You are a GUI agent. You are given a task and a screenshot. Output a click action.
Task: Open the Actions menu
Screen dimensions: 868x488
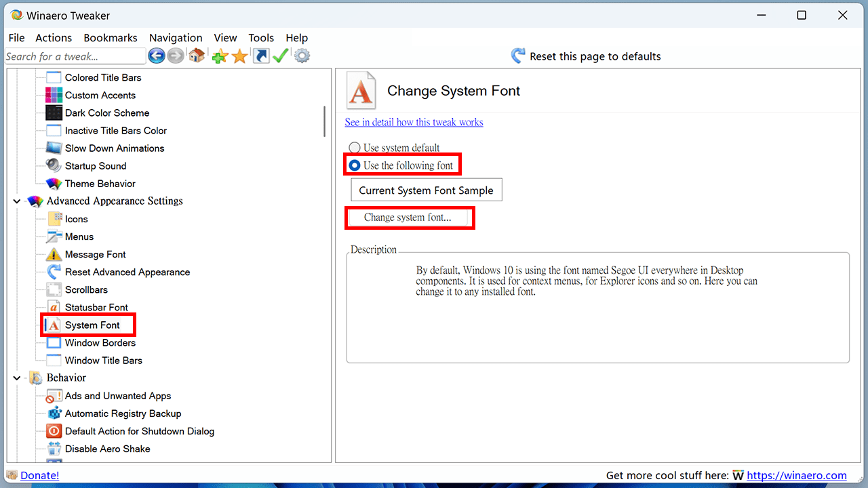54,38
